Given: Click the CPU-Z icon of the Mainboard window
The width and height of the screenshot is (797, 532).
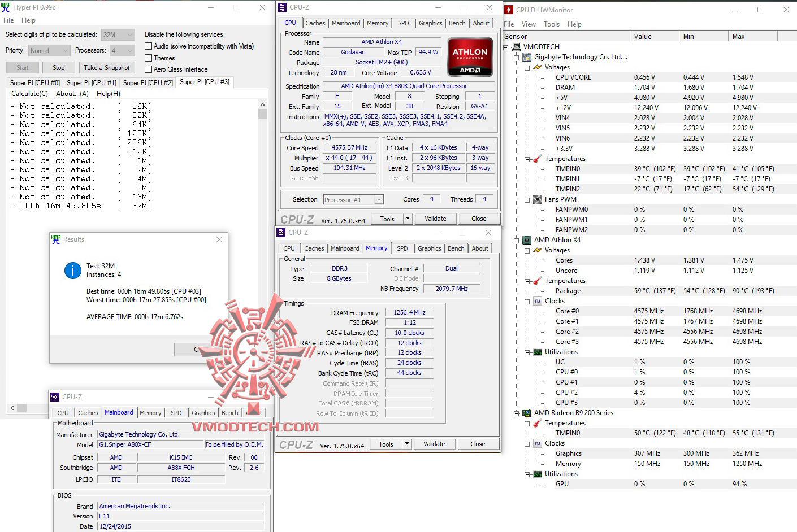Looking at the screenshot, I should (55, 397).
